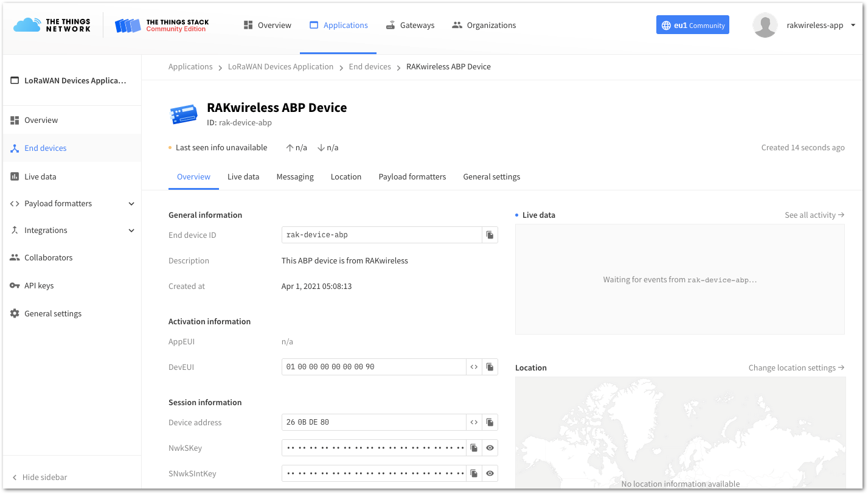Copy the Device address to clipboard

click(490, 422)
